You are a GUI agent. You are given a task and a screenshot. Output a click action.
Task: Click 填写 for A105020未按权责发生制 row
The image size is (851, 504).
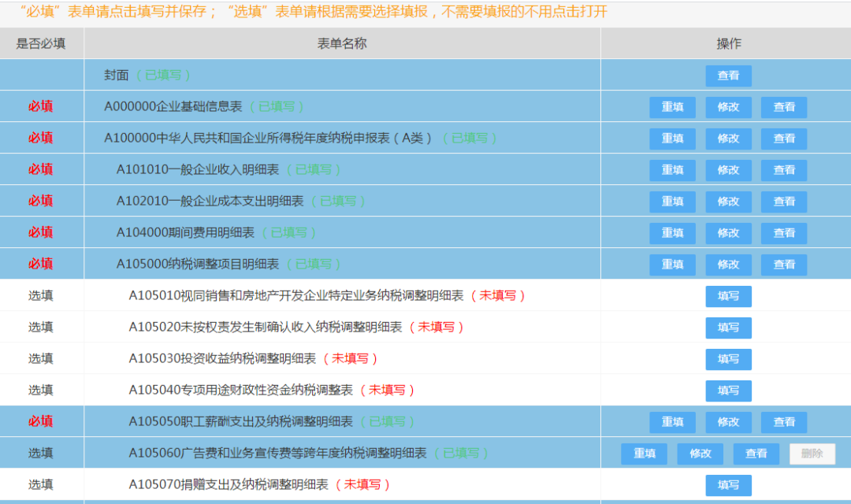point(728,328)
